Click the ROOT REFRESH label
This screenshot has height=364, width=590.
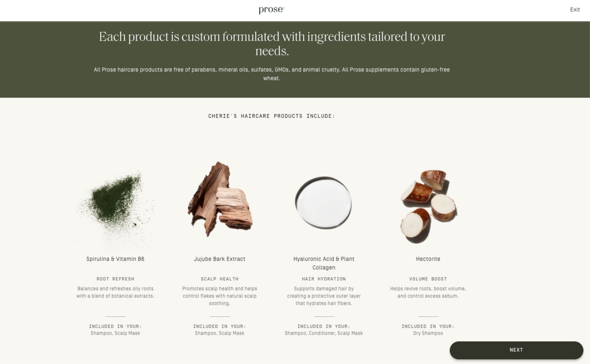point(115,279)
